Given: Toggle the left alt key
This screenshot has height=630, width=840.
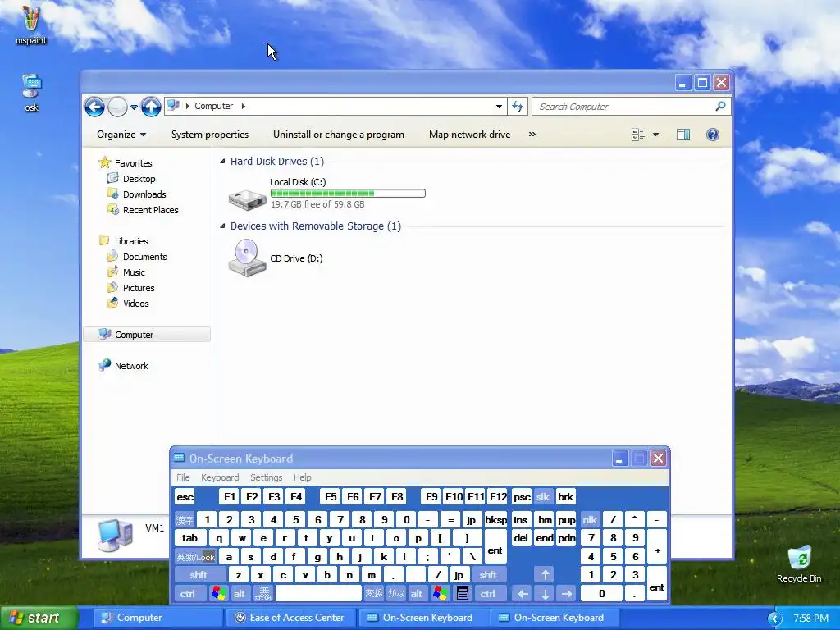Looking at the screenshot, I should (239, 594).
